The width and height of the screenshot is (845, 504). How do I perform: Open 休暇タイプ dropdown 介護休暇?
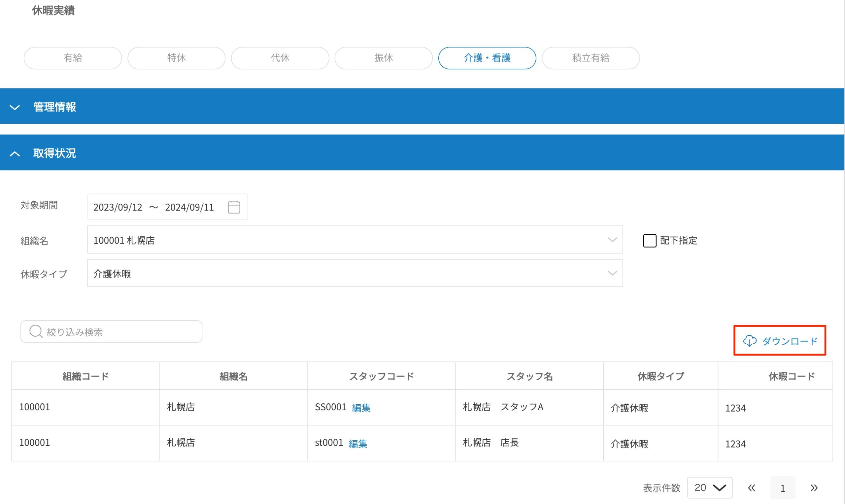(355, 273)
